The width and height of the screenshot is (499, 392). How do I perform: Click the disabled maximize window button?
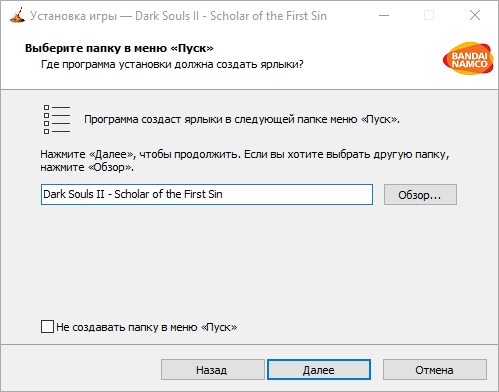coord(429,15)
